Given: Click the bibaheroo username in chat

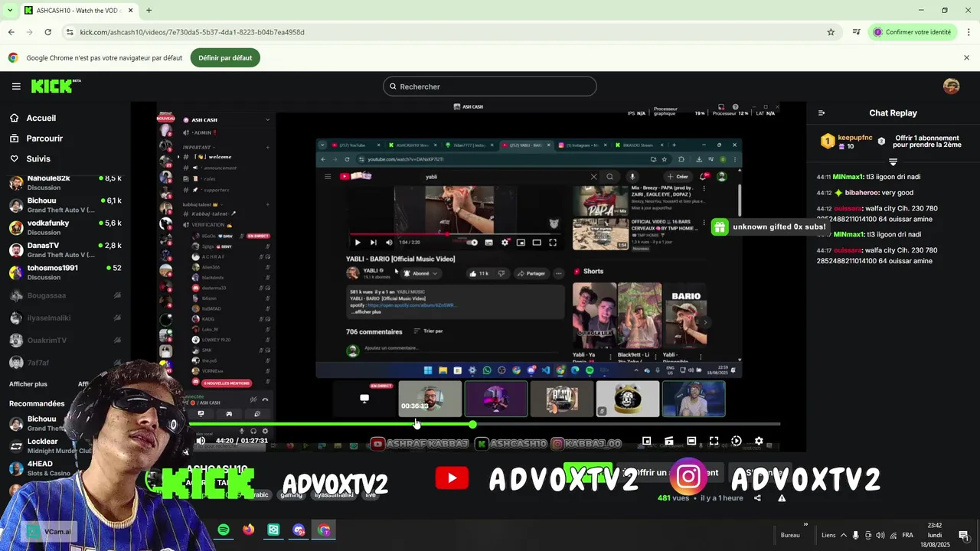Looking at the screenshot, I should [861, 193].
